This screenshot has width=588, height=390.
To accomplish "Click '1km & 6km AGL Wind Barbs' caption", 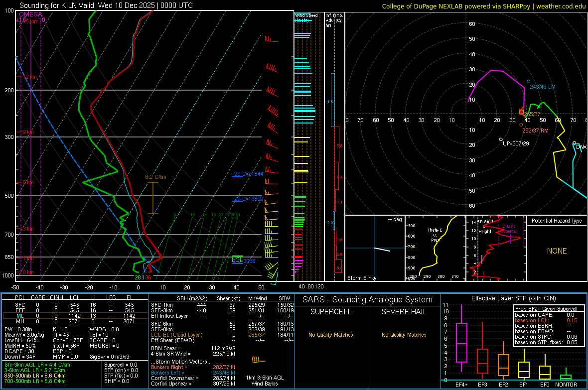I will [265, 381].
